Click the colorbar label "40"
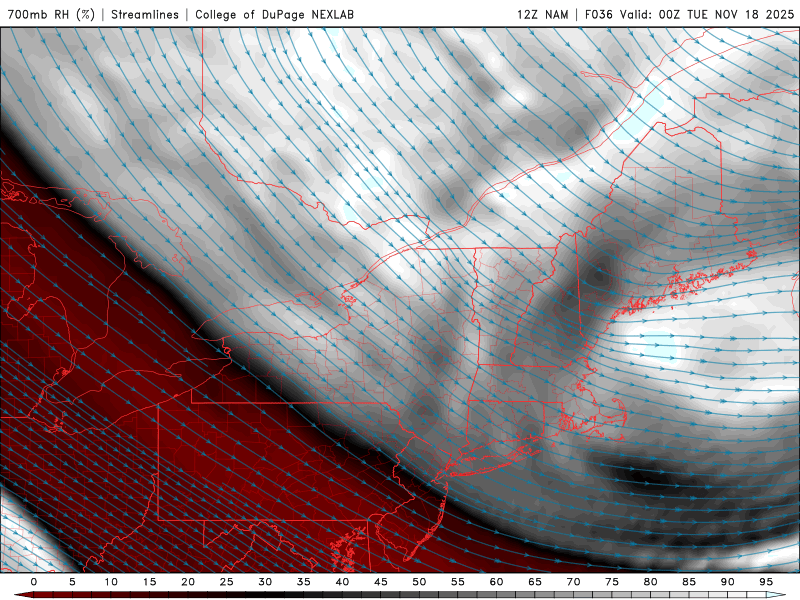 (342, 582)
